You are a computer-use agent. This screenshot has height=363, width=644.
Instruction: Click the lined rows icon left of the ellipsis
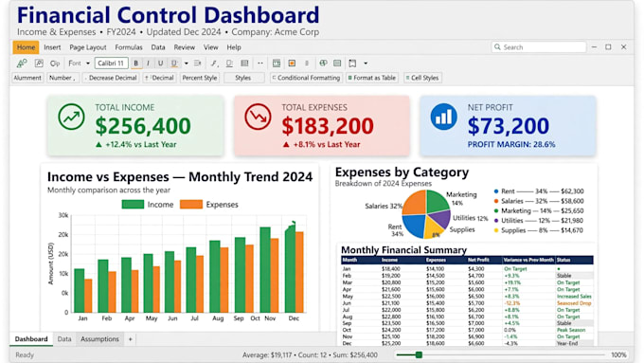[x=244, y=63]
